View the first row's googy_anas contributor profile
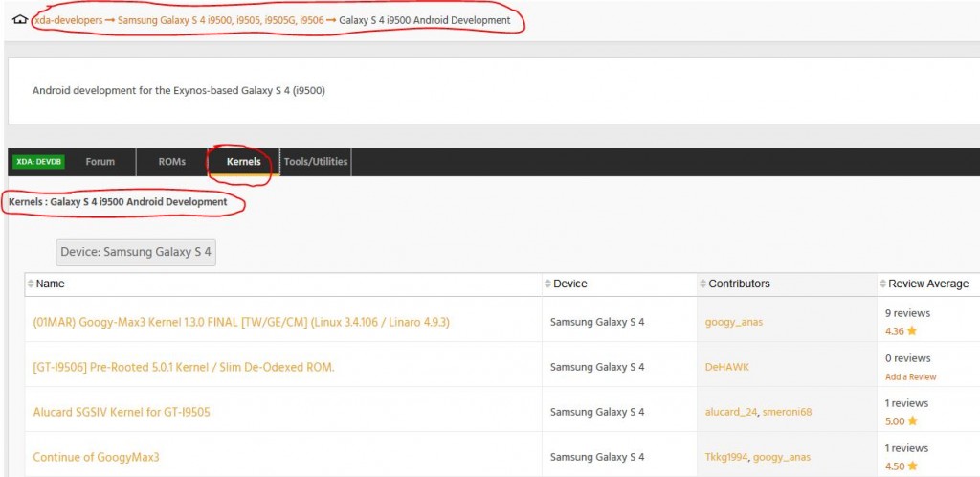The width and height of the screenshot is (980, 477). tap(734, 323)
